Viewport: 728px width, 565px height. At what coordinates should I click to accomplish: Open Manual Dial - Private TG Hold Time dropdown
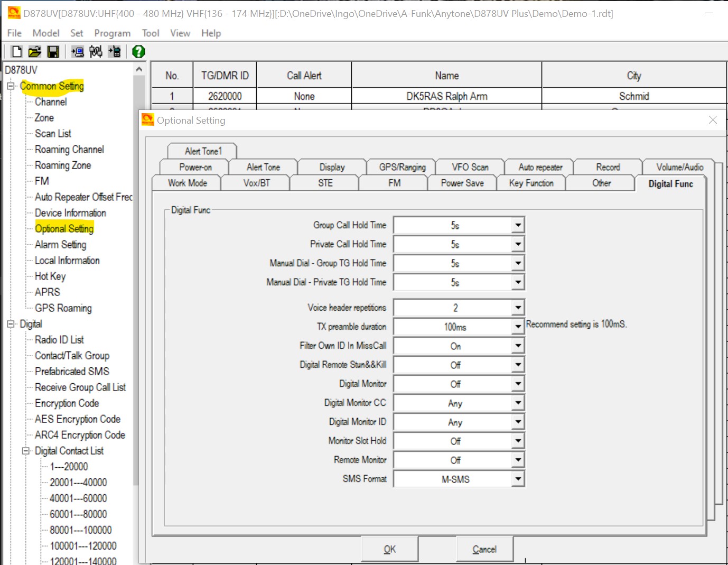pos(518,282)
